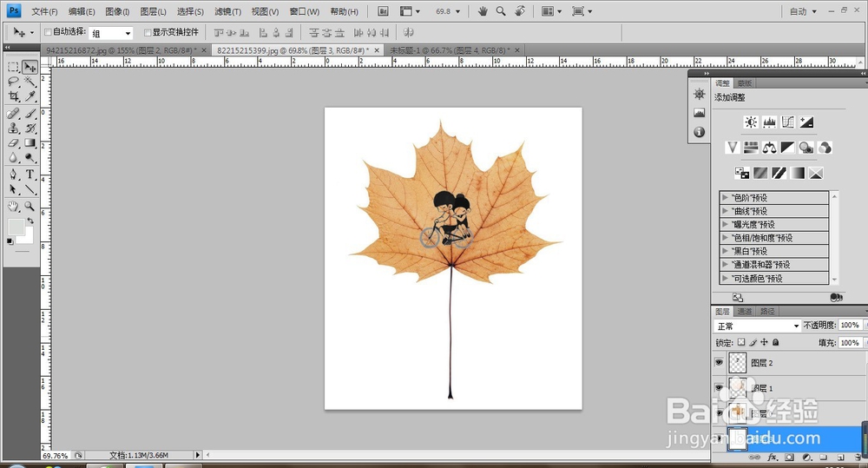Toggle lock all padlock icon
The height and width of the screenshot is (468, 868).
(775, 342)
